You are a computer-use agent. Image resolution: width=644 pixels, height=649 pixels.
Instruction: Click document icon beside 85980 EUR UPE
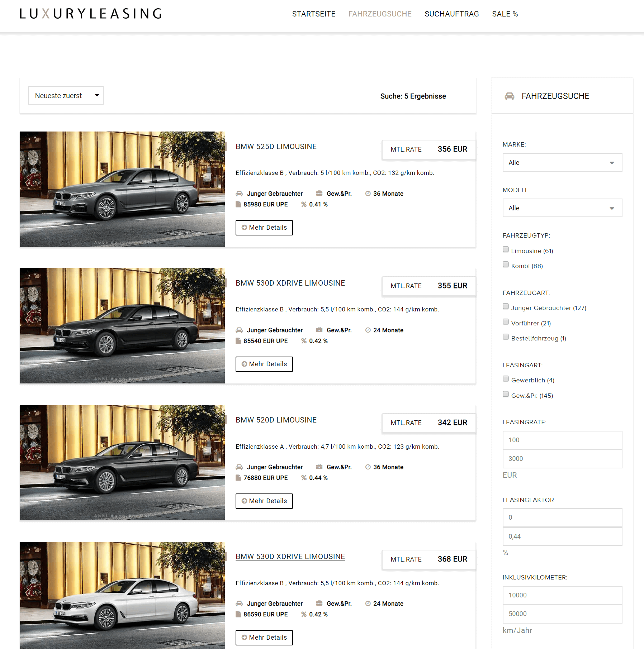coord(238,204)
